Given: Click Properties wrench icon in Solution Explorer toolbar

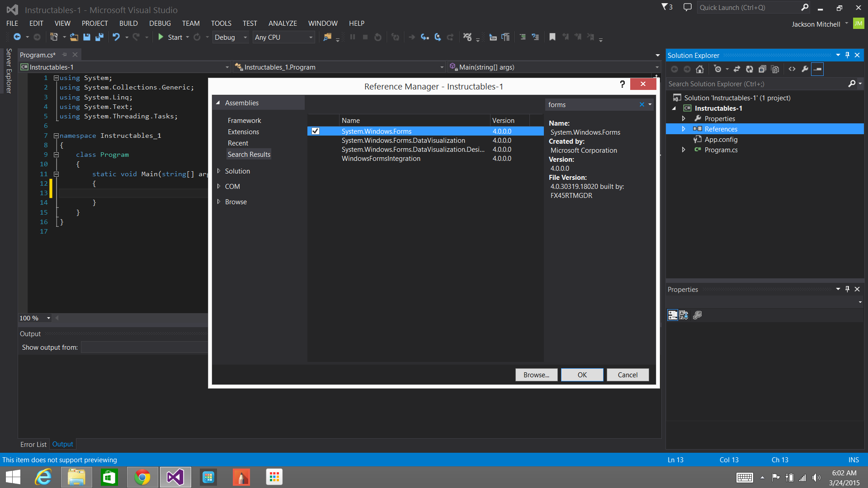Looking at the screenshot, I should coord(805,69).
